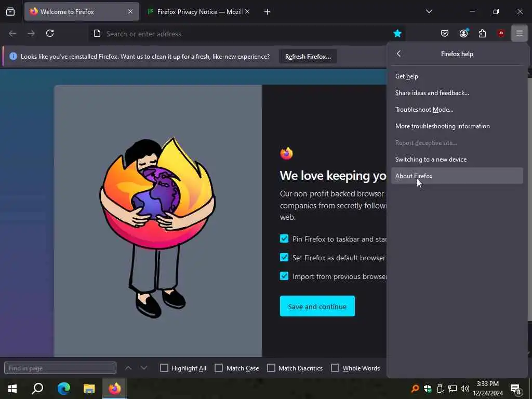This screenshot has height=399, width=532.
Task: Expand the list all tabs dropdown
Action: (x=429, y=11)
